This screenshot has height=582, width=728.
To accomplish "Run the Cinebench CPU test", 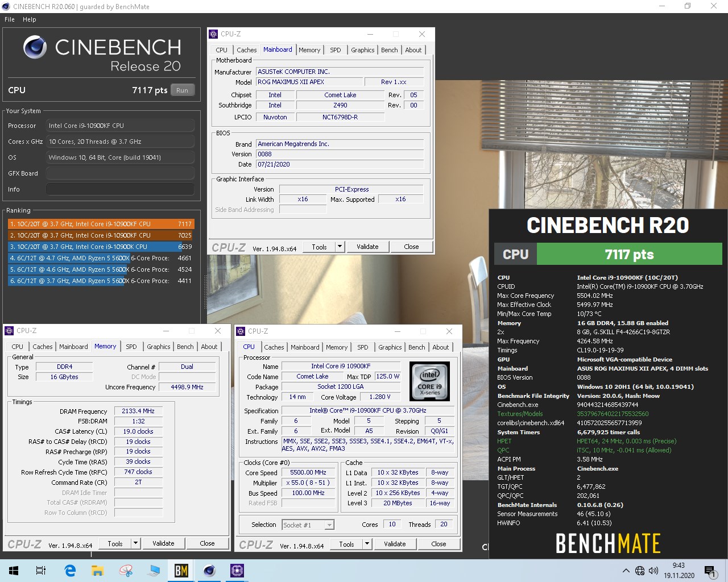I will [x=182, y=90].
